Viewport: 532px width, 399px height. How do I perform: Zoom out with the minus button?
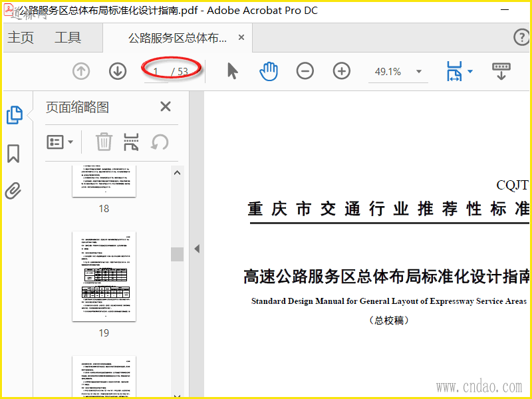(x=305, y=71)
